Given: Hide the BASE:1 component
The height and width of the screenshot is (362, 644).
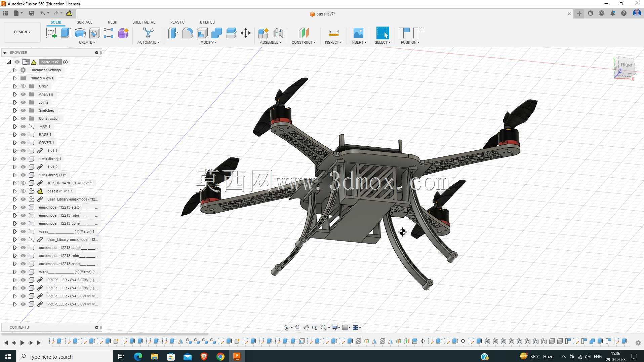Looking at the screenshot, I should pos(23,135).
